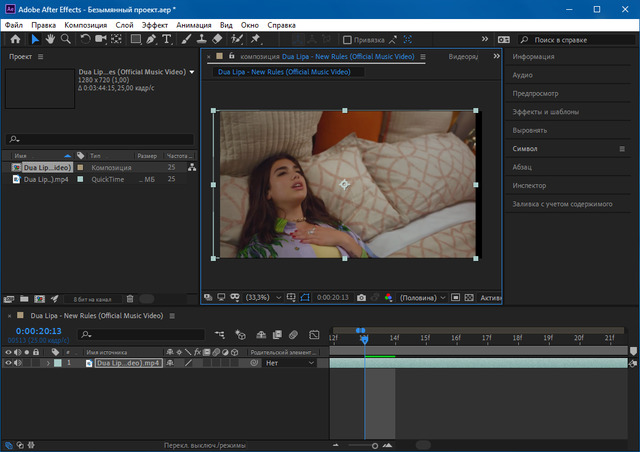Select the Zoom magnifier tool
The width and height of the screenshot is (640, 452).
pos(66,39)
